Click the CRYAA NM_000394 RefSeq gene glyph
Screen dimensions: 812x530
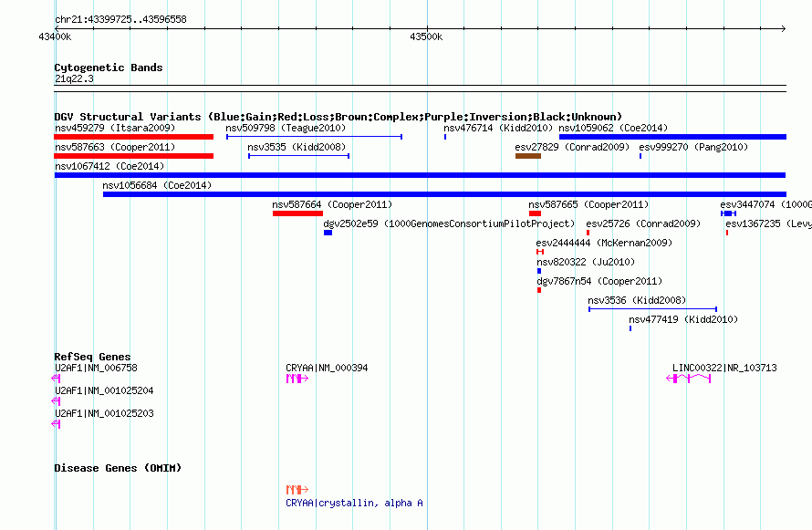297,379
